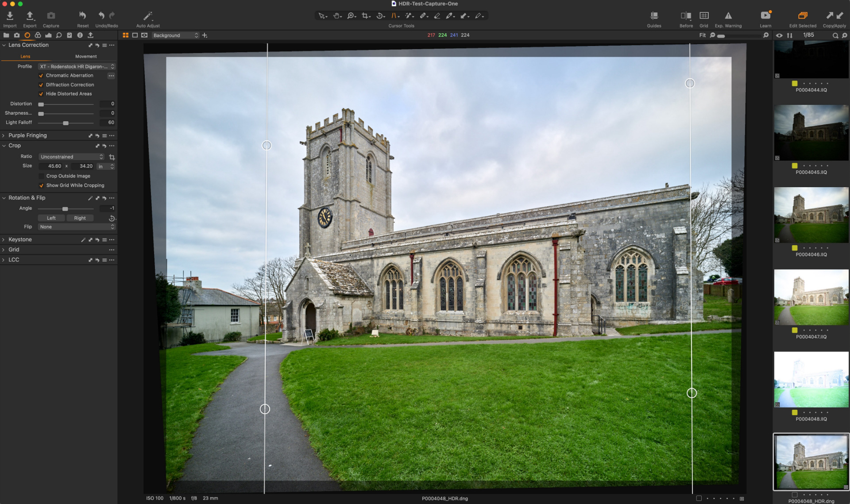Select the Crop tool in Cursor Tools
The image size is (850, 504).
point(364,15)
